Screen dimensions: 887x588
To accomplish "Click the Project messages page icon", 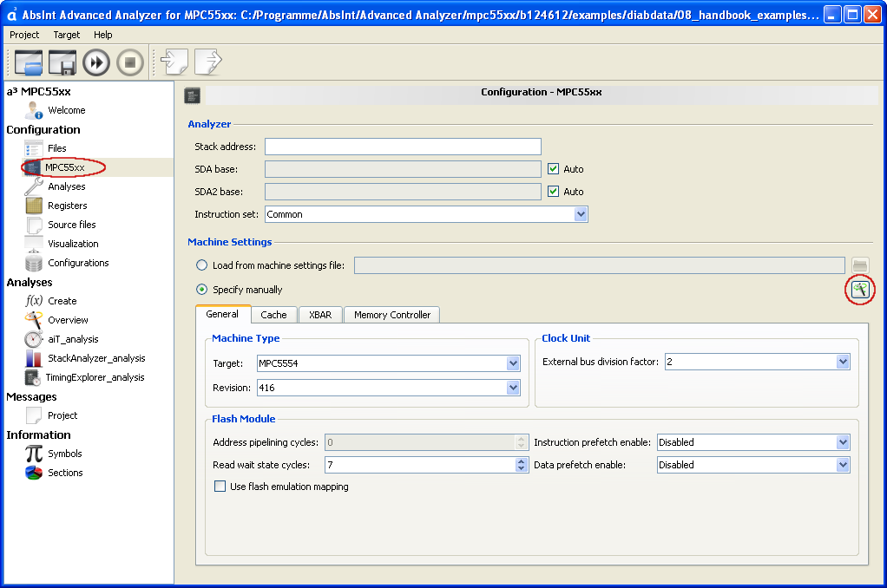I will coord(34,415).
